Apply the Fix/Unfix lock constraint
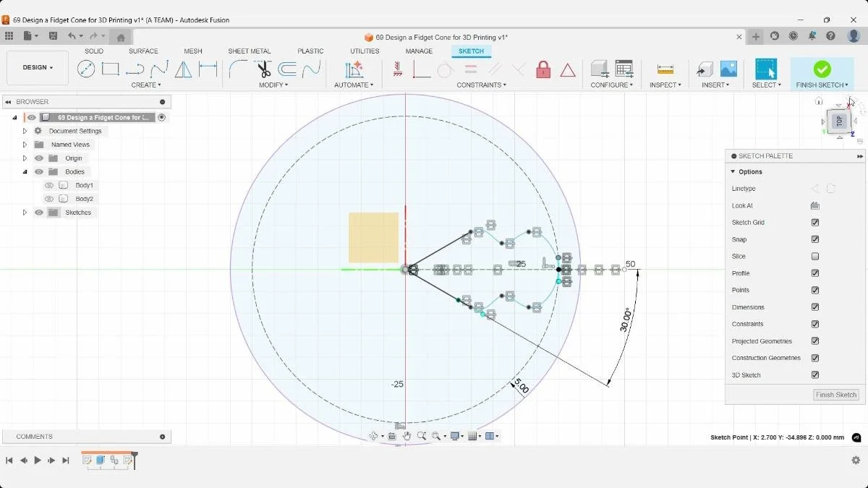Image resolution: width=868 pixels, height=488 pixels. [543, 69]
